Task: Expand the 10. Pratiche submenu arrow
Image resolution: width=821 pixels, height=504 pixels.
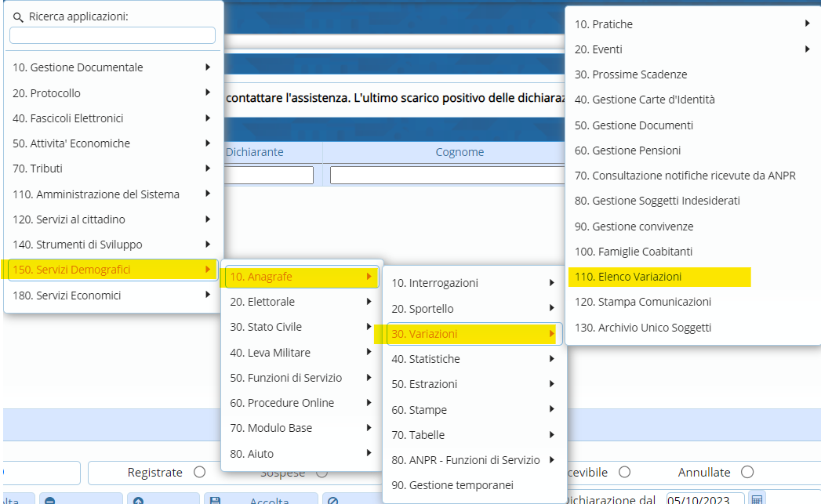Action: 807,24
